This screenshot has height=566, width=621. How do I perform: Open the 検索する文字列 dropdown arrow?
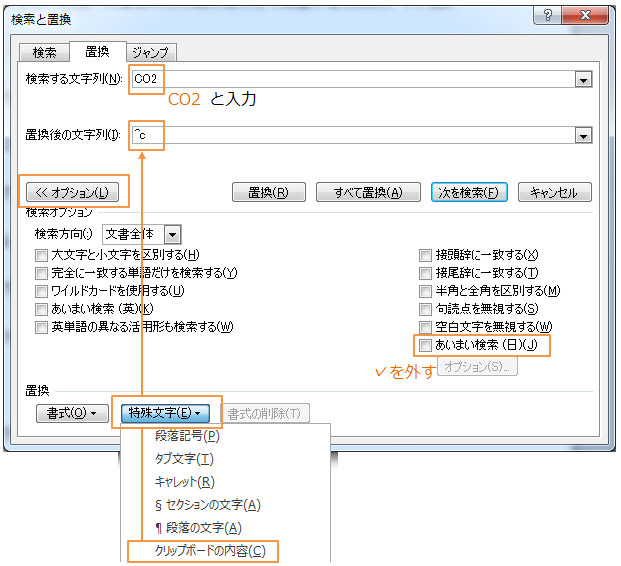click(x=583, y=80)
